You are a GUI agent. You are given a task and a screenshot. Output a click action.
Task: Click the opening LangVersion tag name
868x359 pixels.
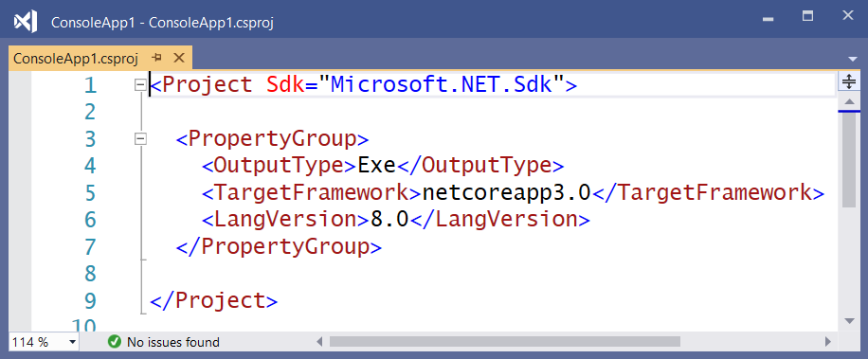tap(285, 220)
